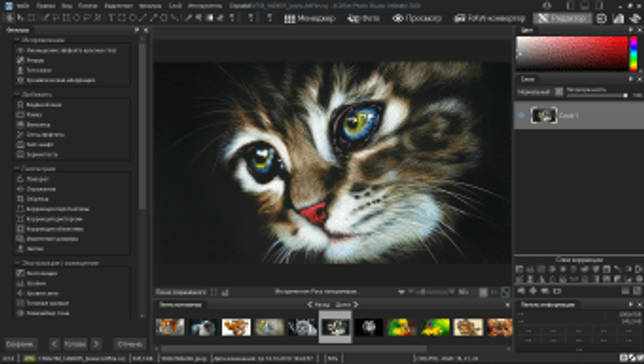Adjust the layer opacity slider
The height and width of the screenshot is (364, 644).
coord(597,95)
